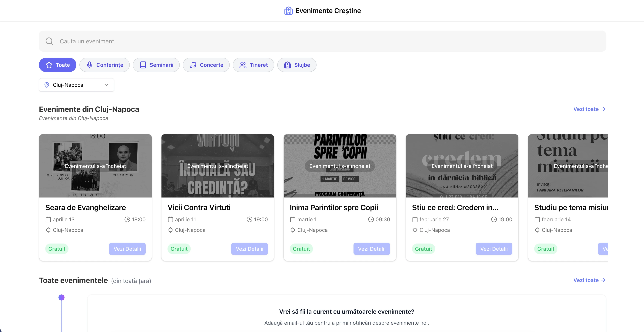The height and width of the screenshot is (332, 644).
Task: Click the calendar icon beside februarie 27
Action: (x=415, y=220)
